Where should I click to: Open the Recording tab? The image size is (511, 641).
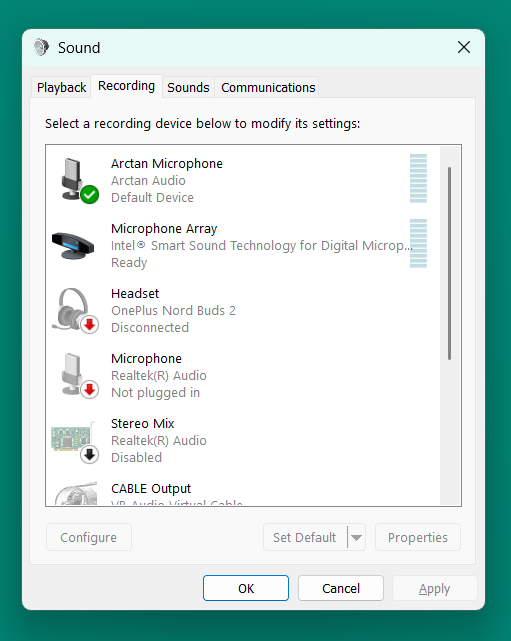(x=126, y=86)
